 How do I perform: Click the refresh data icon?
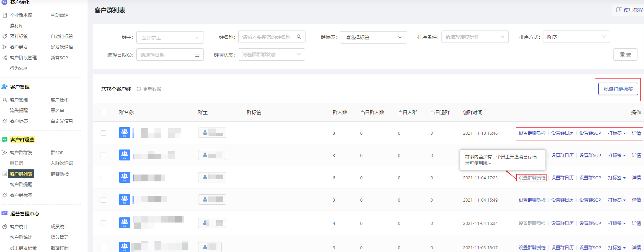tap(139, 89)
